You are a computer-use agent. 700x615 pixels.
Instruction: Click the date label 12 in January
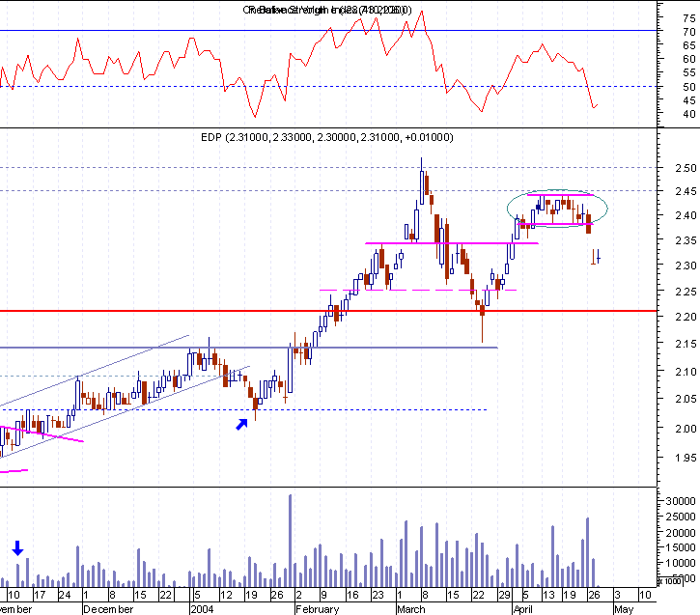coord(226,595)
